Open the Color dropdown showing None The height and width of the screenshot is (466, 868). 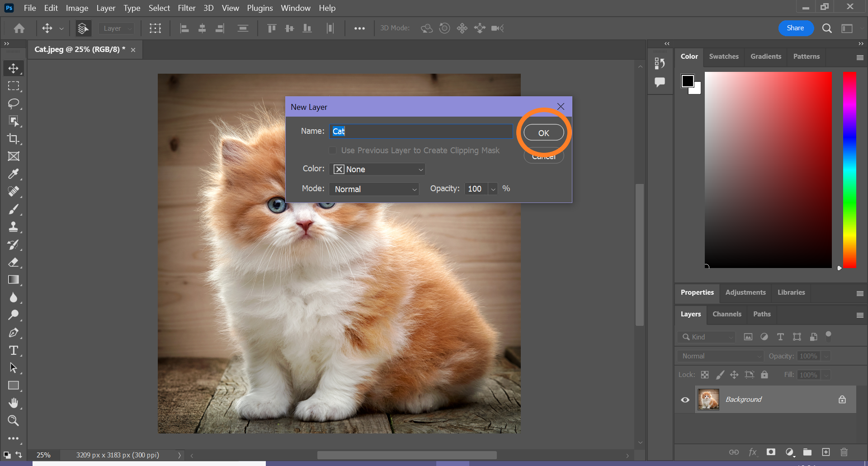[x=377, y=169]
